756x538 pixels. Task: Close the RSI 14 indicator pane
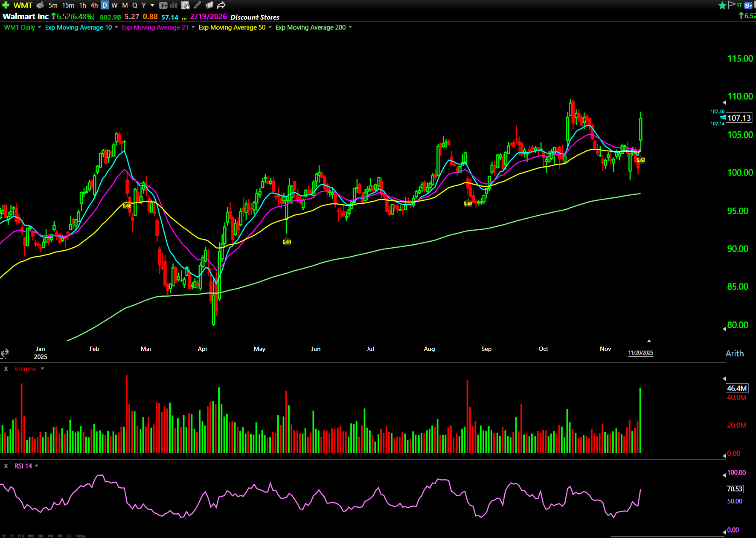coord(6,466)
